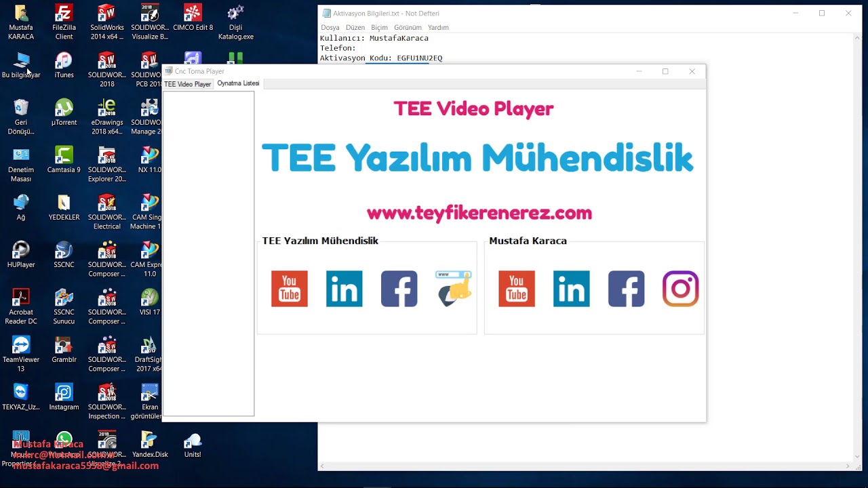Open Mustafa Karaca Instagram icon

[x=681, y=289]
